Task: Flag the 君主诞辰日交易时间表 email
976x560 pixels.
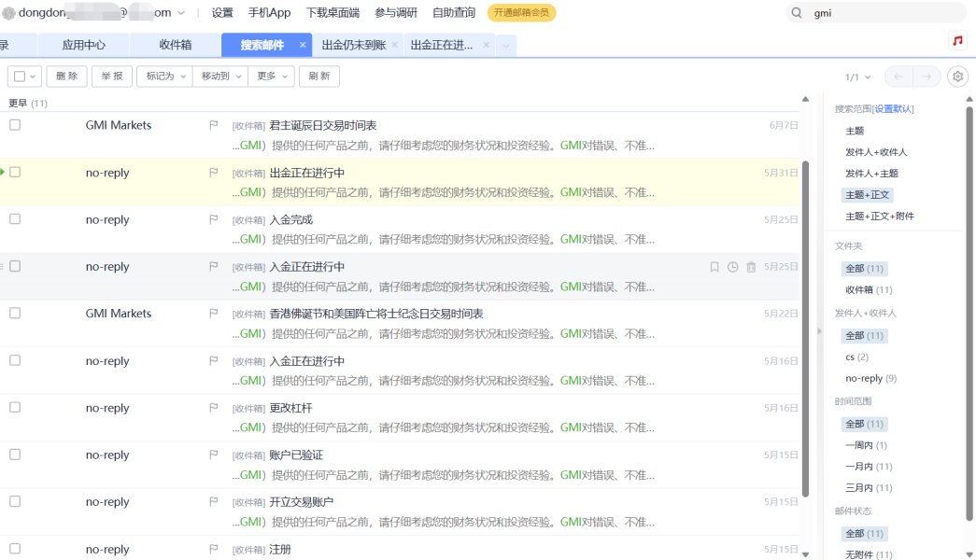Action: [x=214, y=125]
